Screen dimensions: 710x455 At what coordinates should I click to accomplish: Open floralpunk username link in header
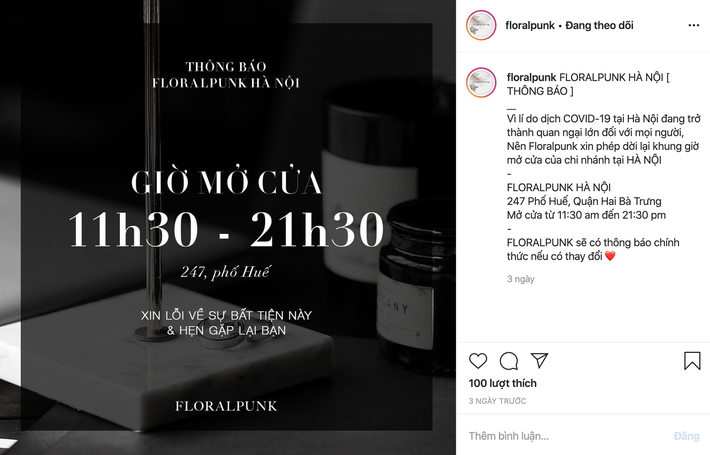530,25
